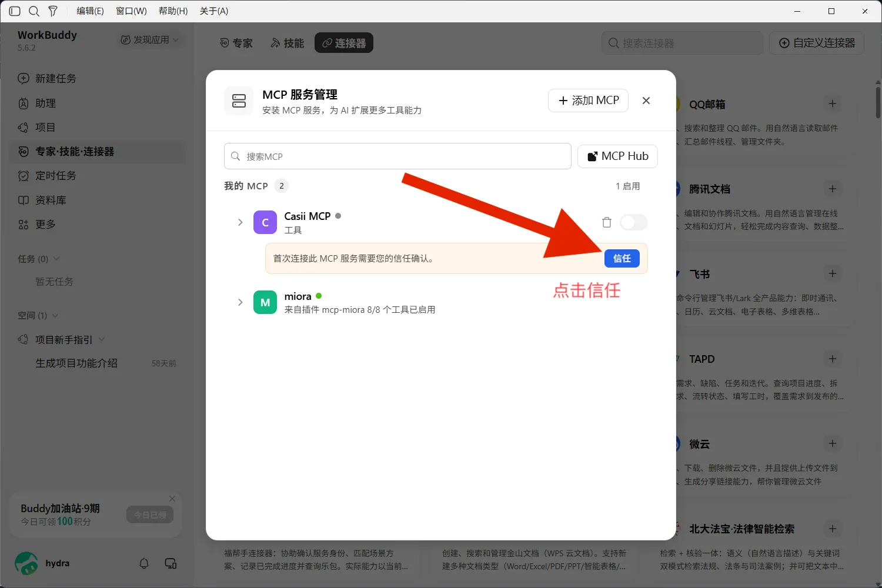
Task: Add the 北大法宝·法律智能检索 connector
Action: coord(833,529)
